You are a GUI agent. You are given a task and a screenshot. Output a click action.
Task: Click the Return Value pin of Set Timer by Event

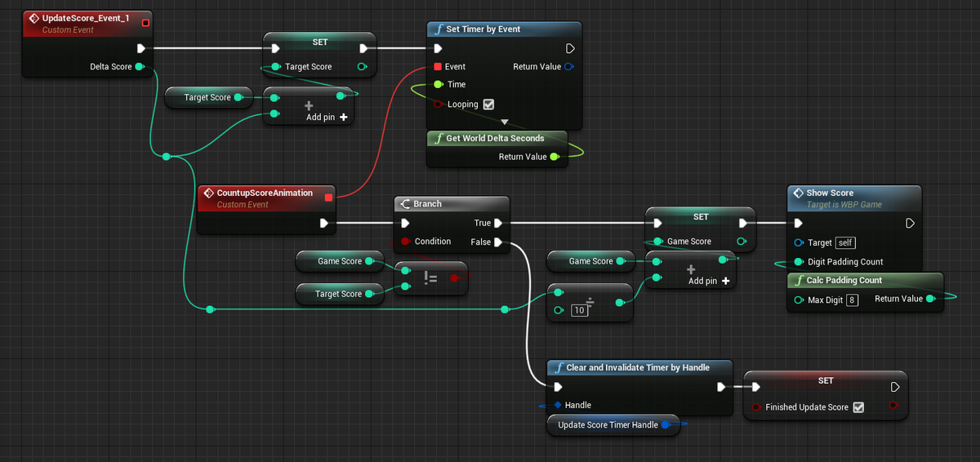coord(568,67)
